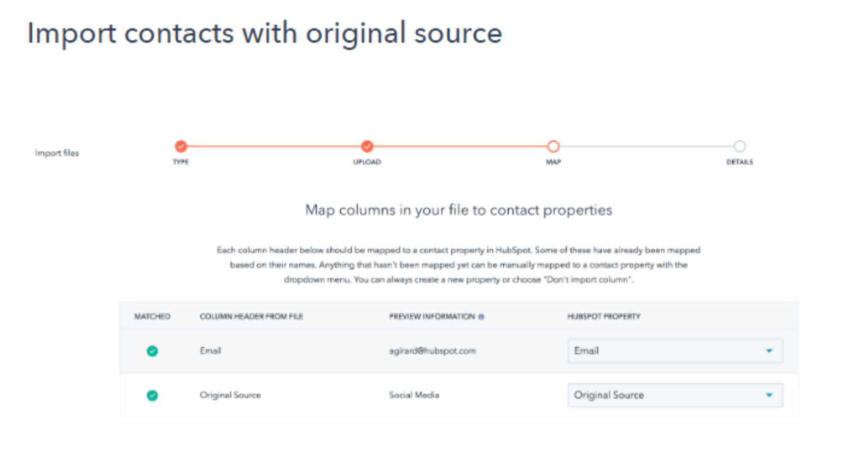This screenshot has height=475, width=868.
Task: Select the MAP step circle marker
Action: (x=553, y=147)
